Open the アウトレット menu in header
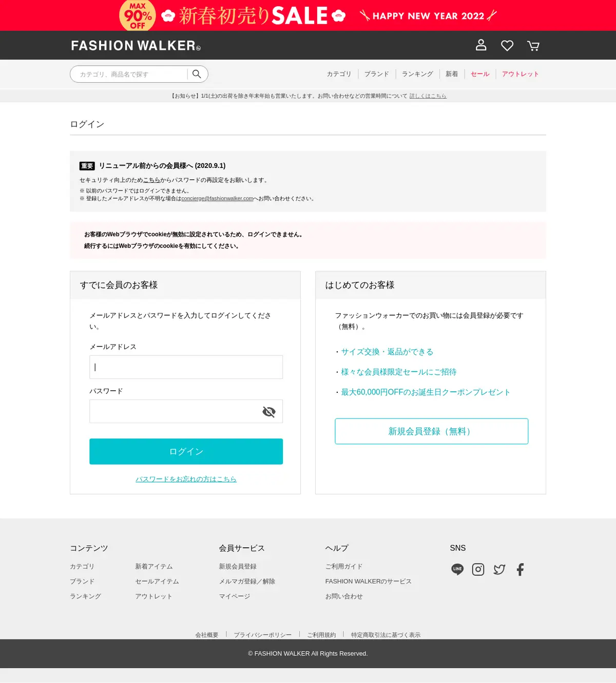This screenshot has height=683, width=616. (521, 74)
